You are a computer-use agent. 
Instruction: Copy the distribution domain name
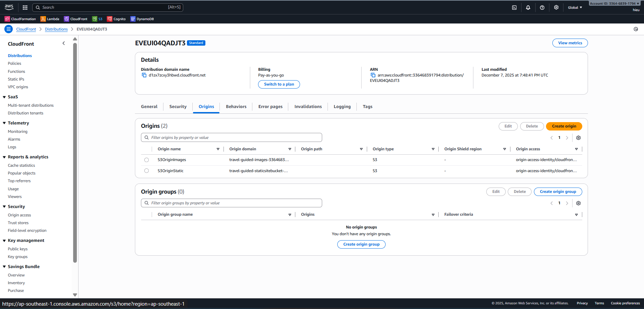(144, 75)
